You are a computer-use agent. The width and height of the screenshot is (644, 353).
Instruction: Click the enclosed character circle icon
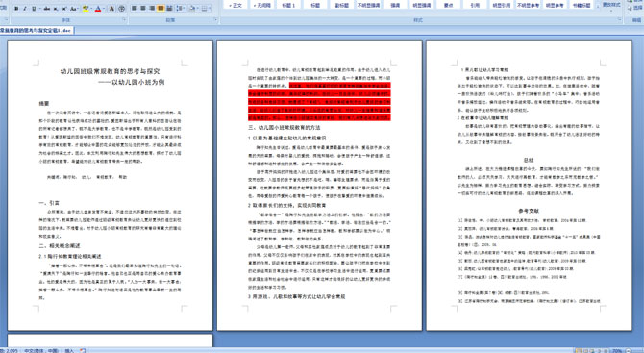[122, 9]
